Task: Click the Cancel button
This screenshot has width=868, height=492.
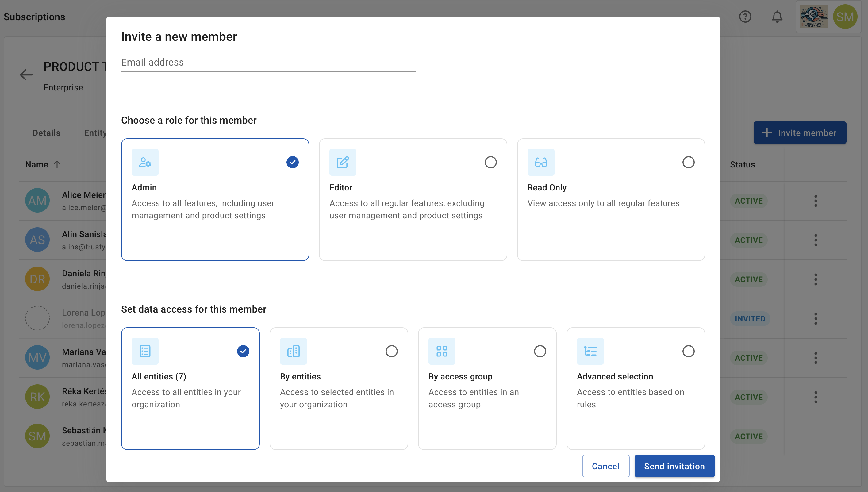Action: pos(605,466)
